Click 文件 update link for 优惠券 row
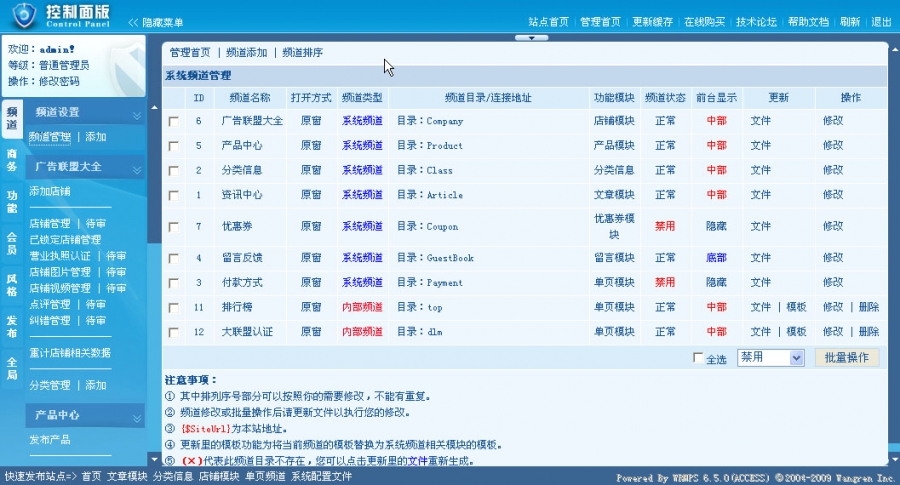900x485 pixels. pos(761,226)
